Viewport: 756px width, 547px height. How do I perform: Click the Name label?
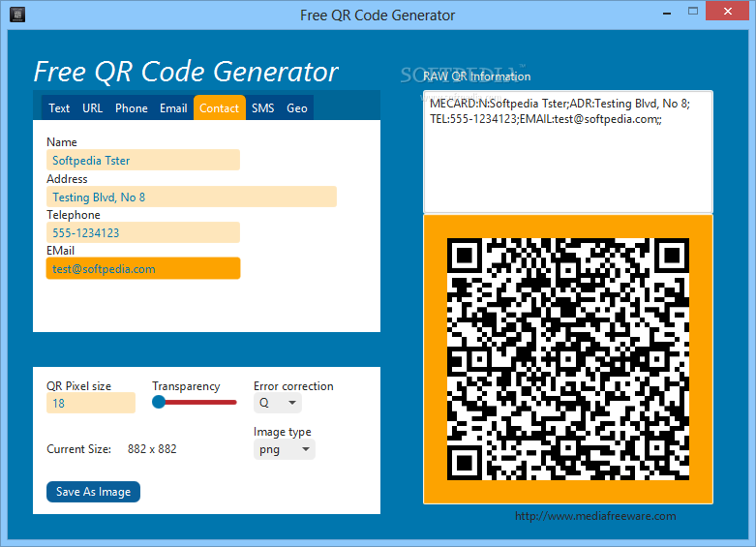pos(62,142)
